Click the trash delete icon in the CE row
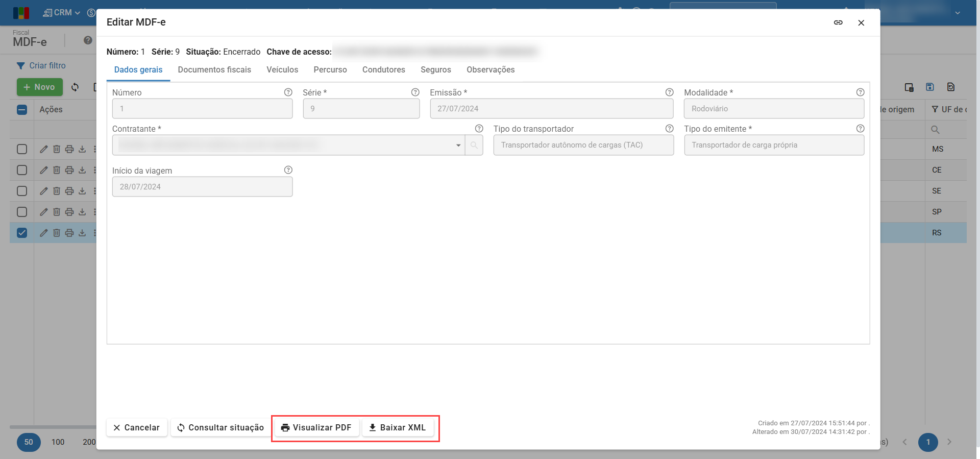 point(57,170)
